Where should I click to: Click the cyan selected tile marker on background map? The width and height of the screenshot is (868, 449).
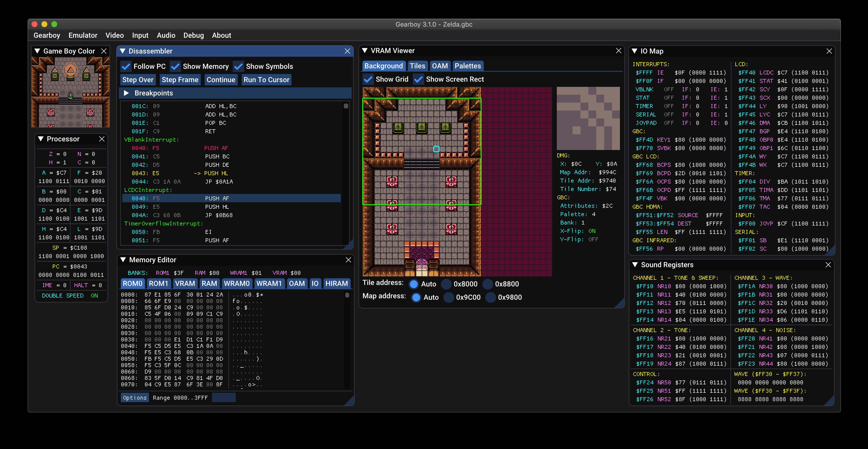[436, 149]
